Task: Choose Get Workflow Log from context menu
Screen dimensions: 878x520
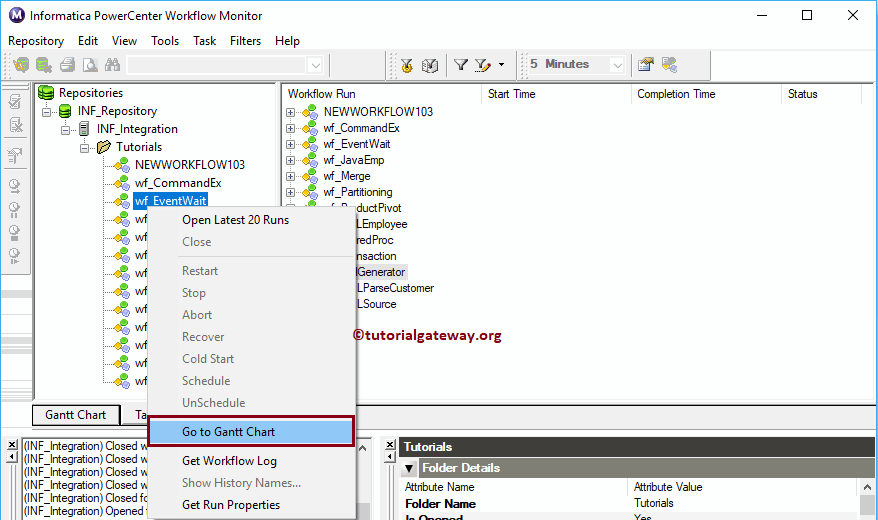Action: (229, 461)
